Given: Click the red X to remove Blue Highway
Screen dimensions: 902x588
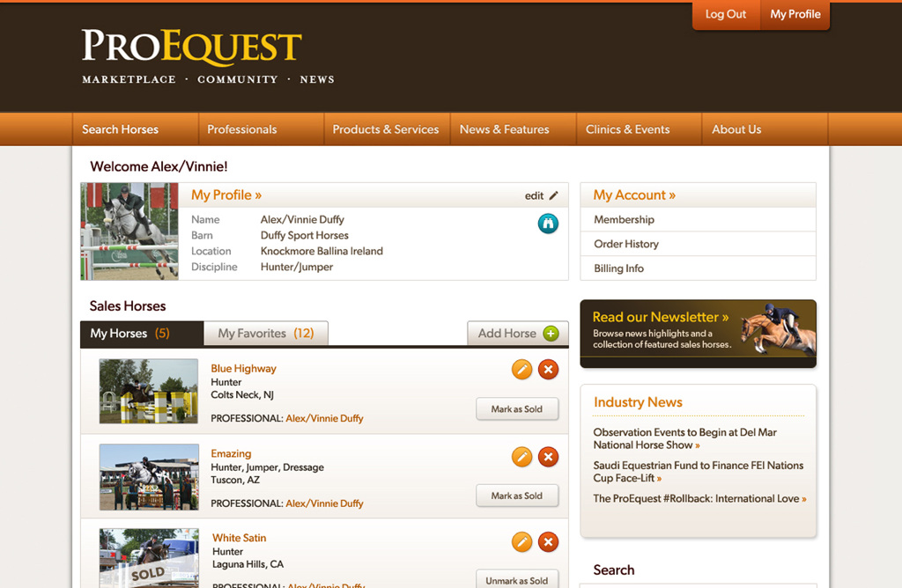Looking at the screenshot, I should click(548, 369).
